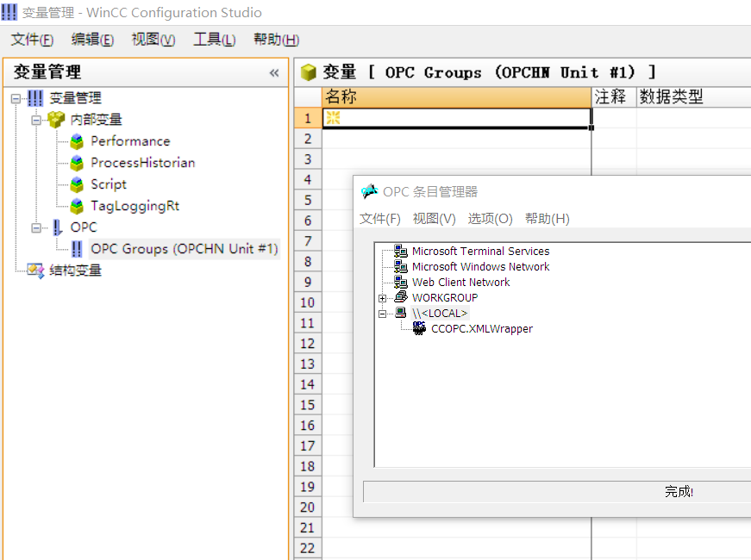Open 选项(O) menu in OPC 条目管理器
The height and width of the screenshot is (560, 751).
click(x=490, y=219)
